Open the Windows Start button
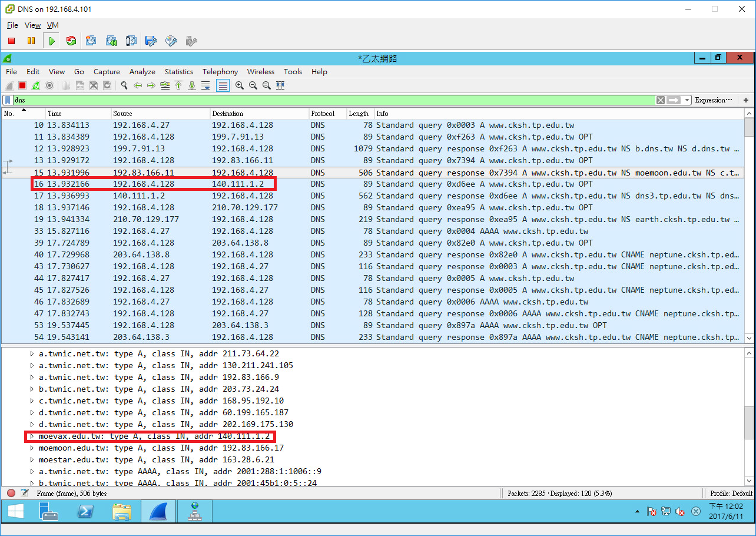 click(16, 511)
